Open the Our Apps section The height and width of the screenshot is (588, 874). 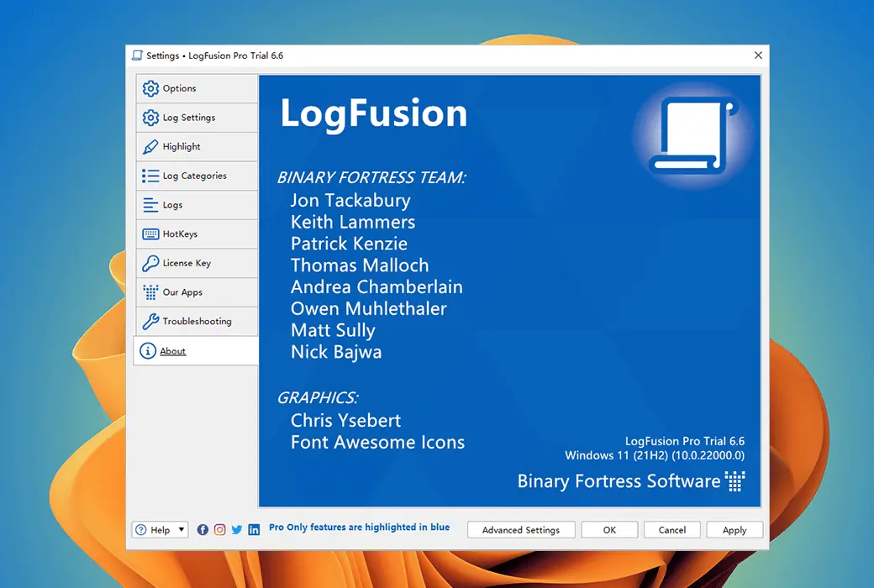[197, 292]
